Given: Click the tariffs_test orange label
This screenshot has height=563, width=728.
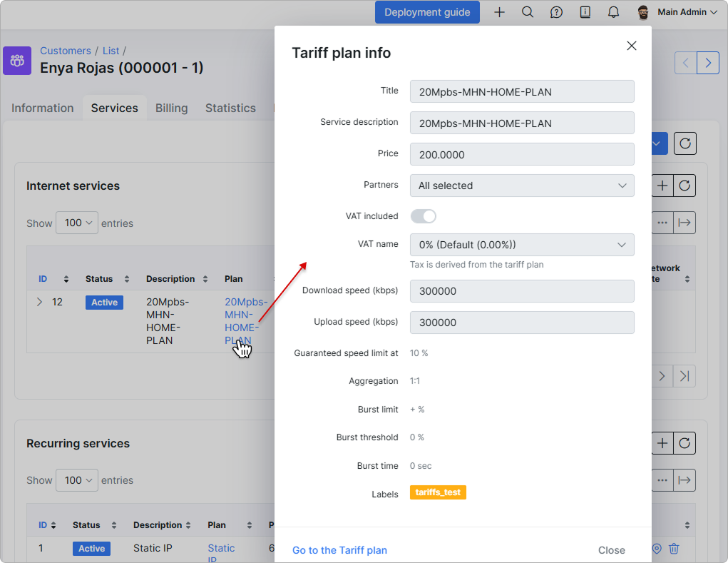Looking at the screenshot, I should coord(438,492).
